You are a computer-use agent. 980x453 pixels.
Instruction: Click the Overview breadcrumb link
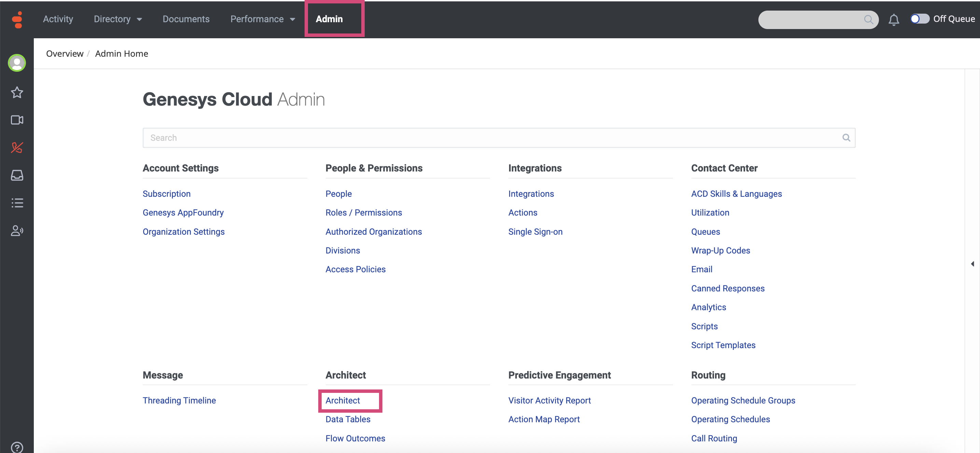65,54
